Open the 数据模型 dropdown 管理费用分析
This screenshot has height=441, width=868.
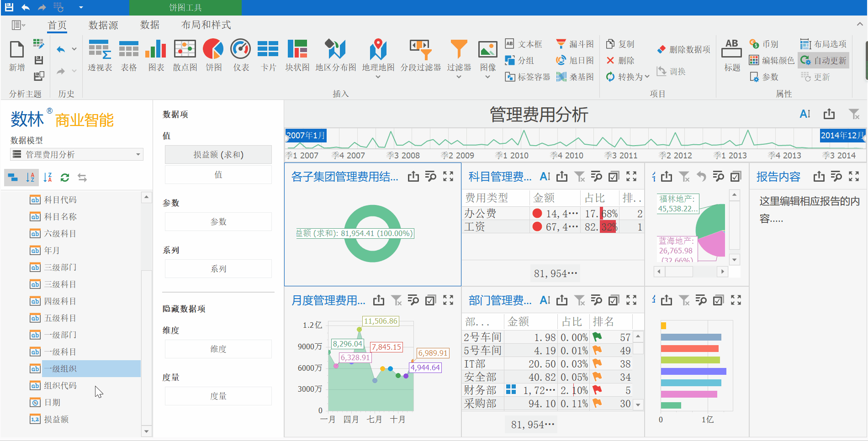point(77,154)
